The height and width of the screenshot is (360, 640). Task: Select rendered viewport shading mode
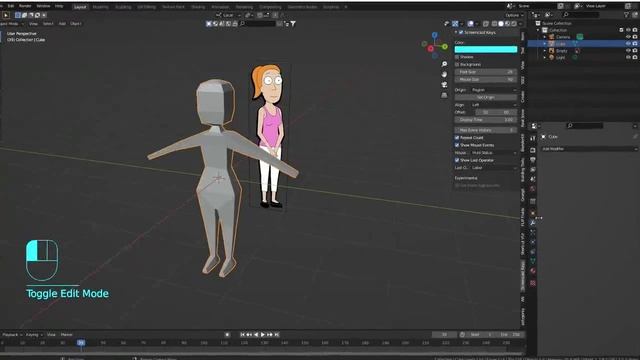pos(514,24)
